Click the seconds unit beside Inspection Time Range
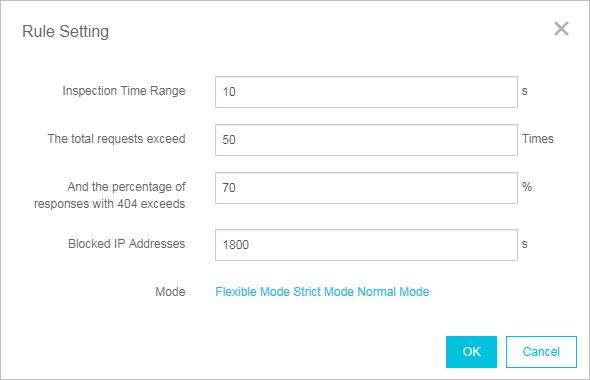The height and width of the screenshot is (380, 590). point(525,91)
